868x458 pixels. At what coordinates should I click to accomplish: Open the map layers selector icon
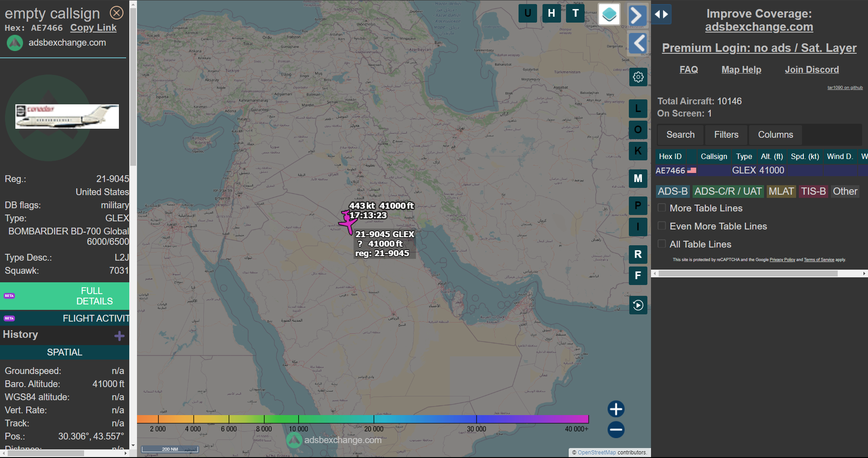tap(609, 14)
